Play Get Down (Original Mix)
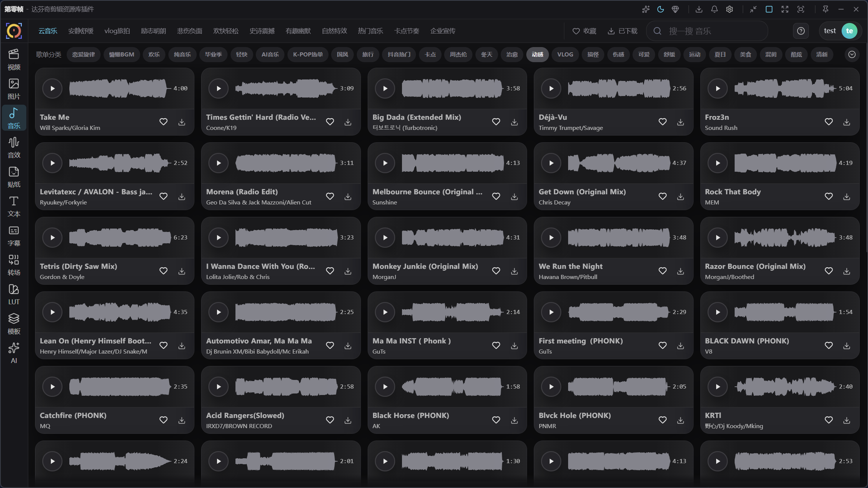Screen dimensions: 868x488 551,163
